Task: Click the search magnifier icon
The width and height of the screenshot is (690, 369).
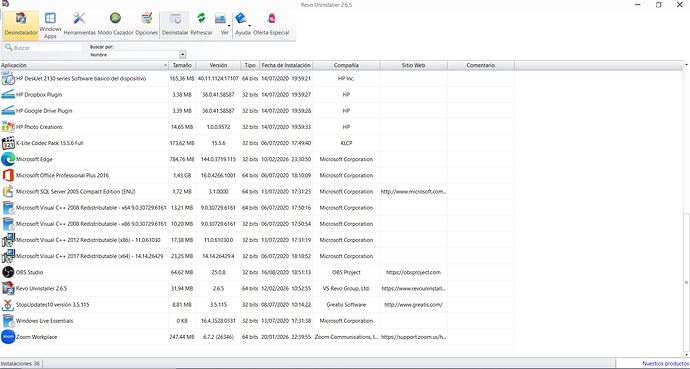Action: click(x=8, y=47)
